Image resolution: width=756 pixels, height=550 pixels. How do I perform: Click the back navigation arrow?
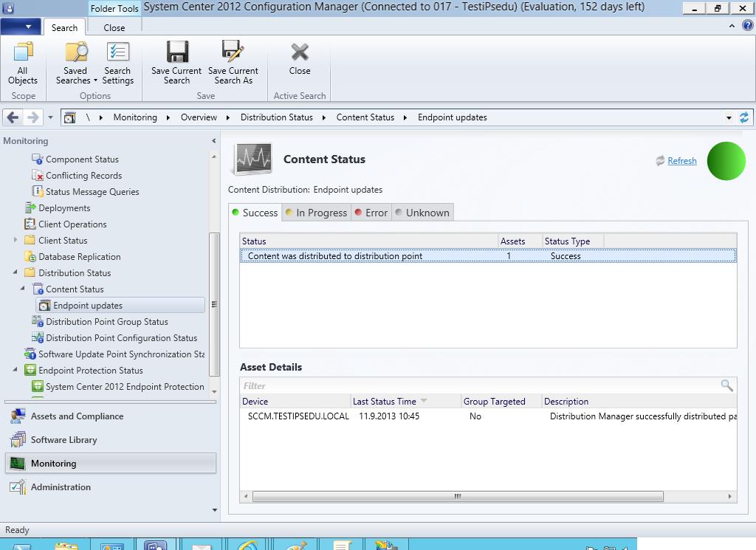[13, 117]
